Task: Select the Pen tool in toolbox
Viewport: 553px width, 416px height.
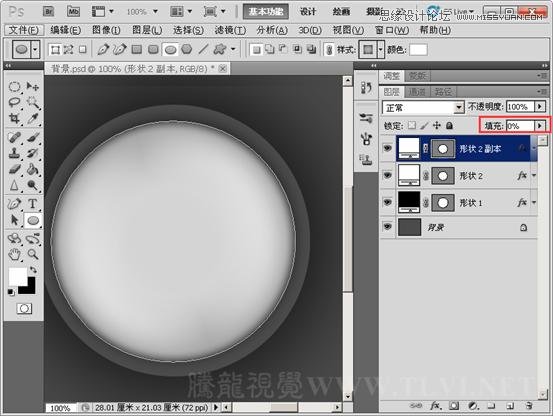Action: pos(14,204)
